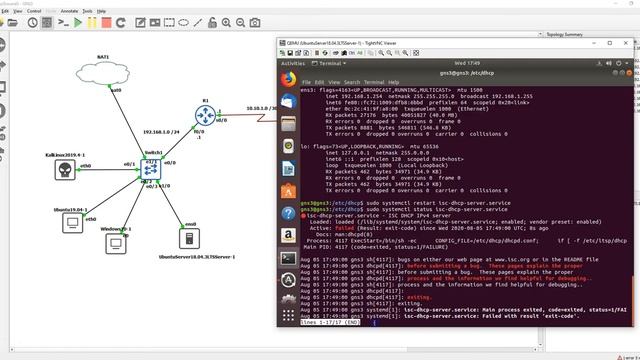Click the Topology Summary panel title

point(564,35)
